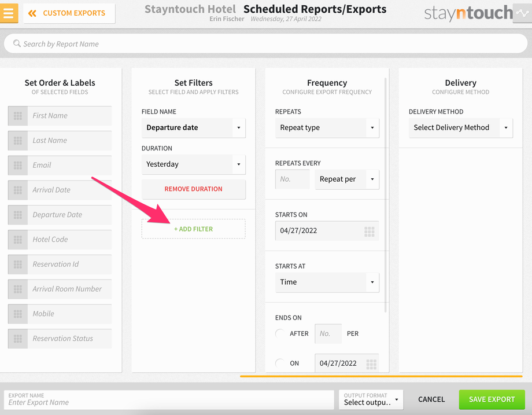Grab the drag handle for Arrival Room Number
Viewport: 532px width, 415px height.
[x=18, y=289]
